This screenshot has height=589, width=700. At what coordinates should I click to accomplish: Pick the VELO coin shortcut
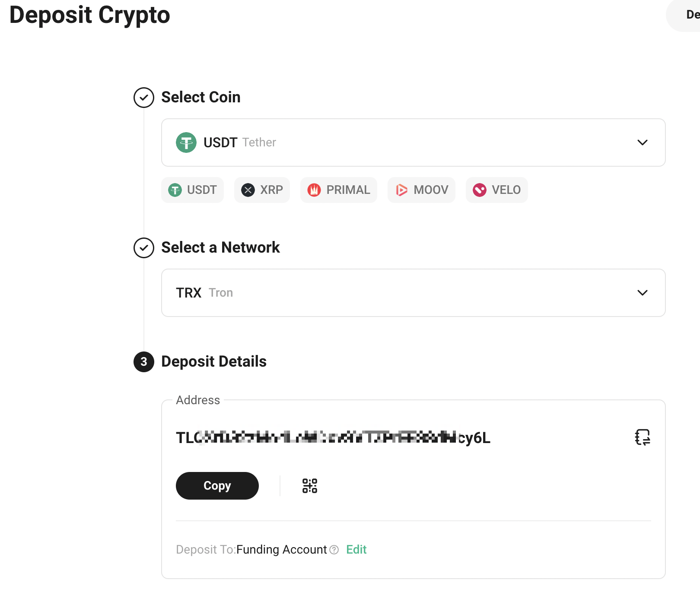coord(497,190)
